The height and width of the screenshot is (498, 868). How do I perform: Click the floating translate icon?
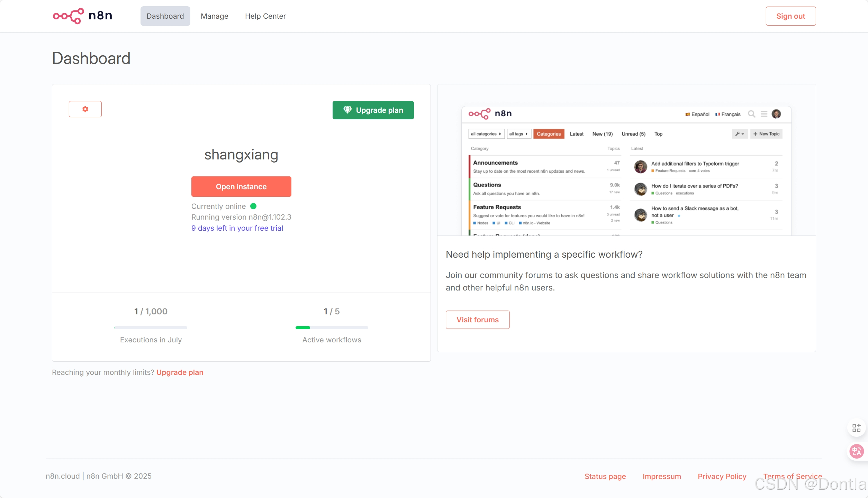(856, 451)
